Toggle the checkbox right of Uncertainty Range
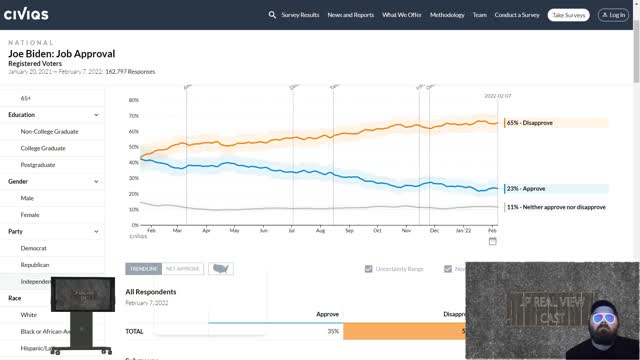640x360 pixels. pyautogui.click(x=448, y=269)
